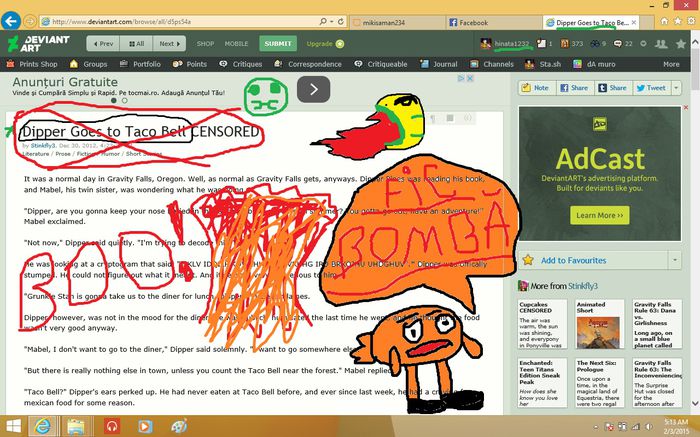Select the Dipper Goes to Taco Bell tab
700x437 pixels.
592,22
